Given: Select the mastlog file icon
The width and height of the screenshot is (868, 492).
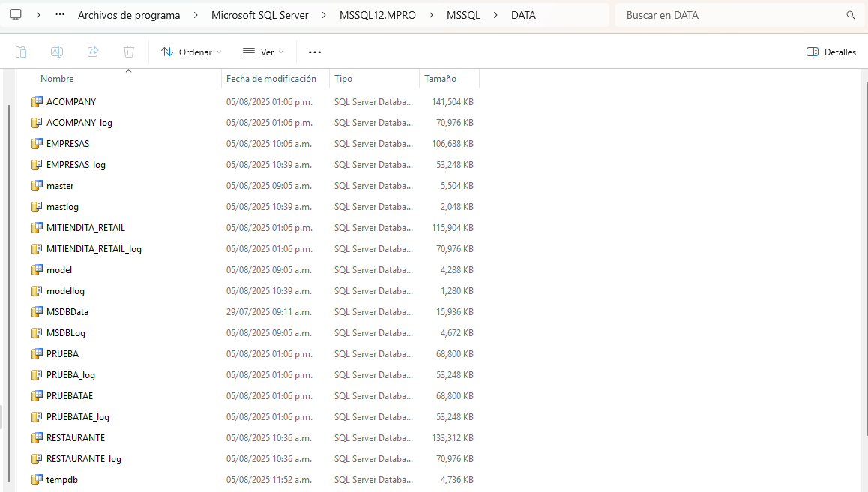Looking at the screenshot, I should [x=37, y=207].
